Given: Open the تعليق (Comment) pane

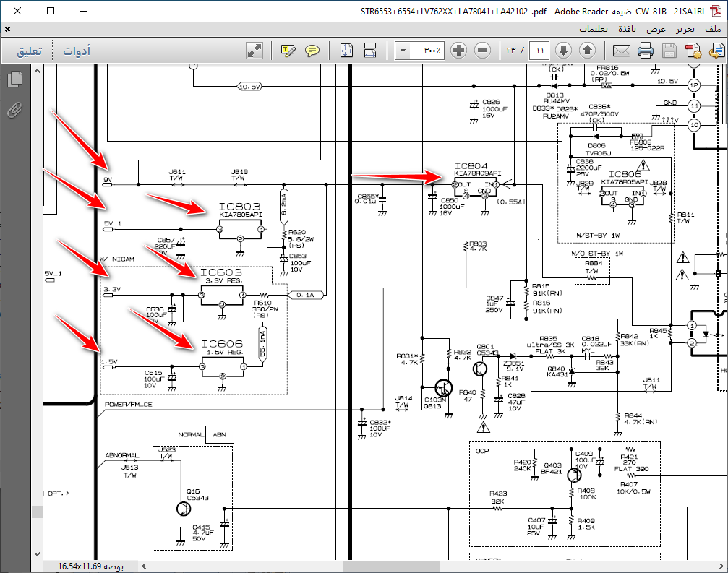Looking at the screenshot, I should pyautogui.click(x=30, y=51).
